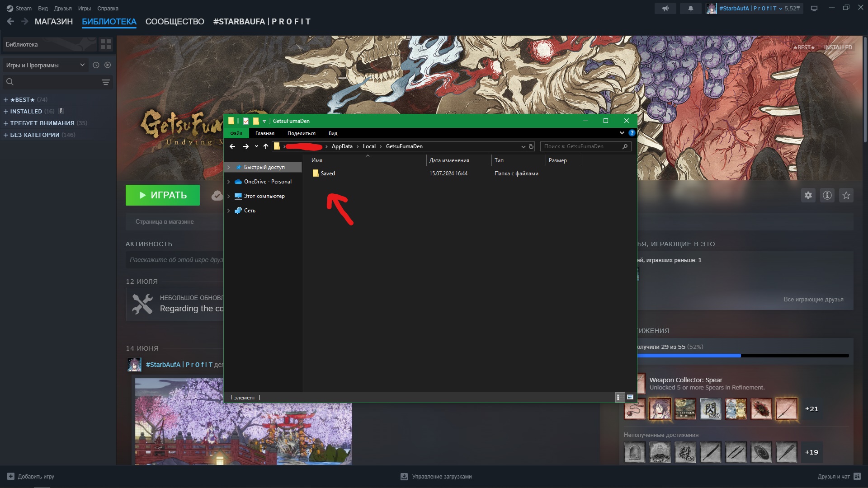The height and width of the screenshot is (488, 868).
Task: Open the Steam notifications bell icon
Action: coord(690,9)
